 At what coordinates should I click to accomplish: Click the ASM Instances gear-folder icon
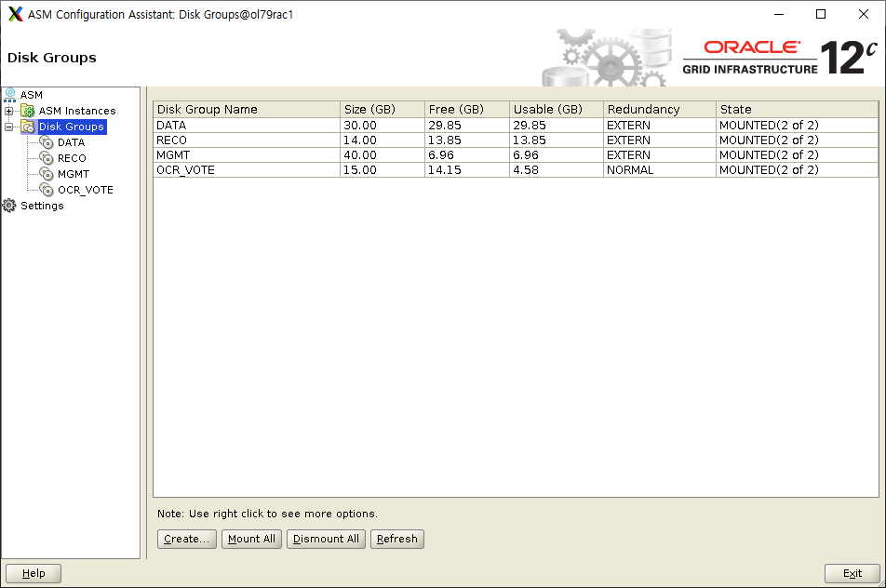click(x=28, y=111)
